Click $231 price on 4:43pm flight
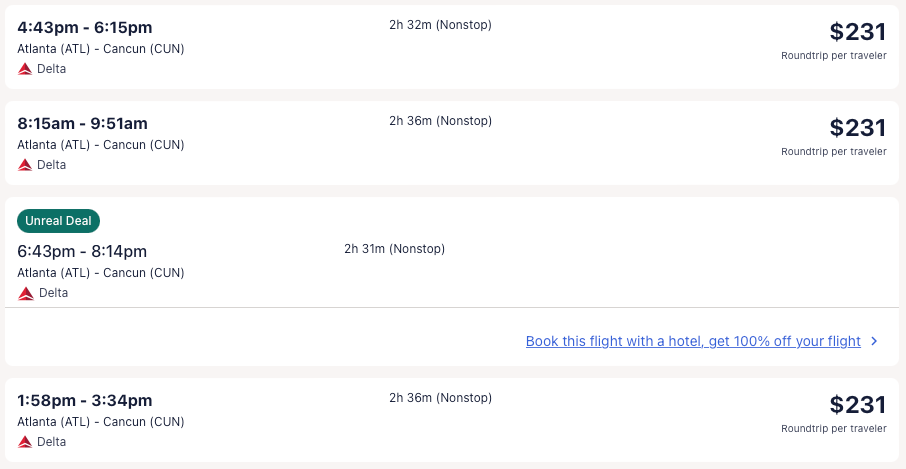The height and width of the screenshot is (469, 906). tap(857, 32)
